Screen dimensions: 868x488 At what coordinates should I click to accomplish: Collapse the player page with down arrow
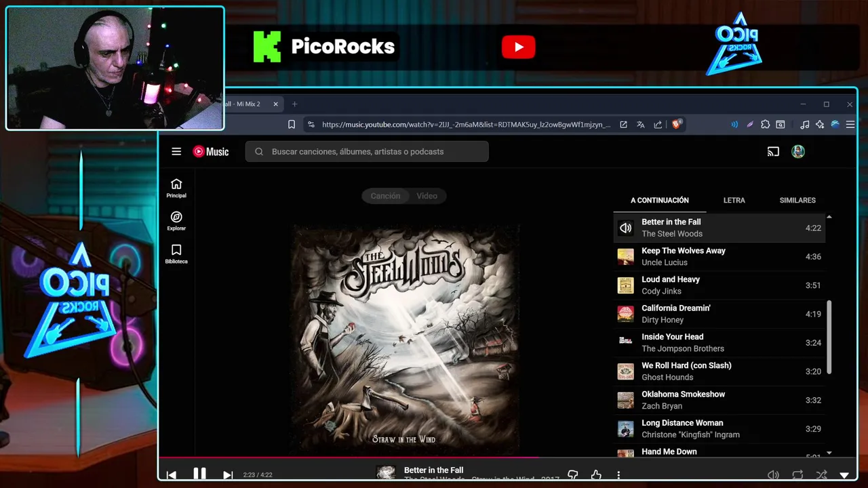coord(844,476)
